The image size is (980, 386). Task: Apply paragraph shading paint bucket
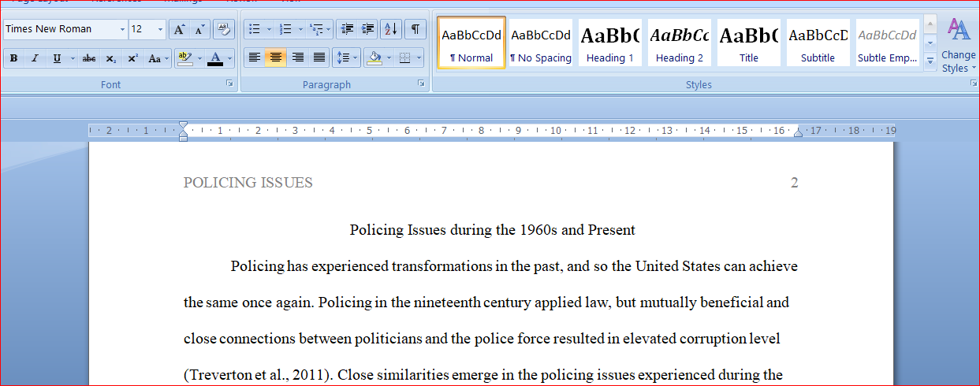tap(375, 58)
